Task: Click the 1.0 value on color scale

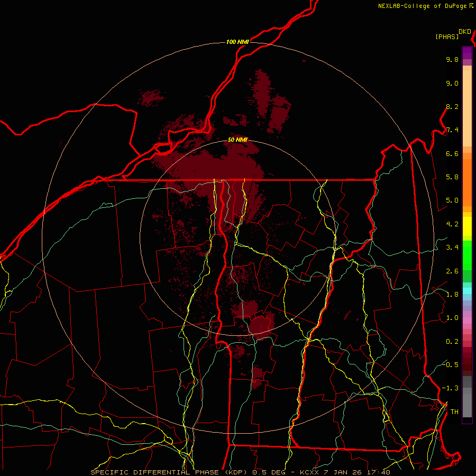Action: coord(452,318)
